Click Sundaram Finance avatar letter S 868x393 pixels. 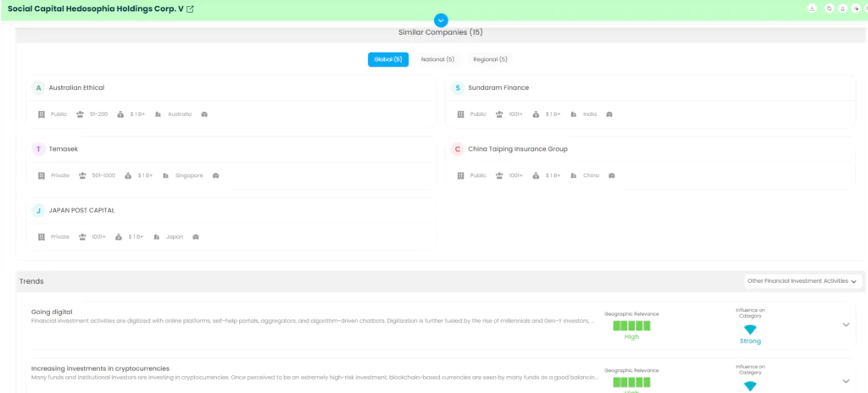pyautogui.click(x=457, y=87)
